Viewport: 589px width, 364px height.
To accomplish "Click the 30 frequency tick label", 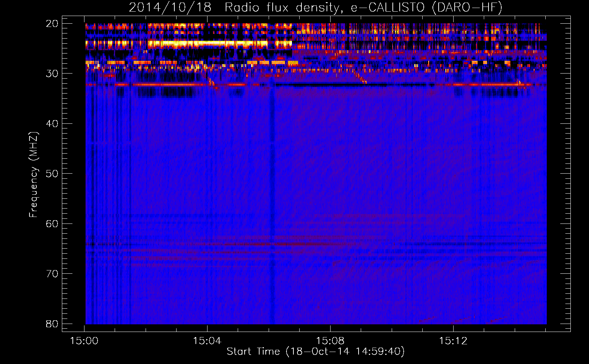I will pyautogui.click(x=52, y=74).
